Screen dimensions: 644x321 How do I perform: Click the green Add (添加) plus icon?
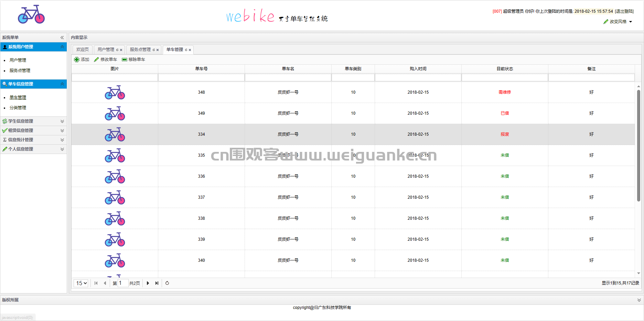point(77,60)
